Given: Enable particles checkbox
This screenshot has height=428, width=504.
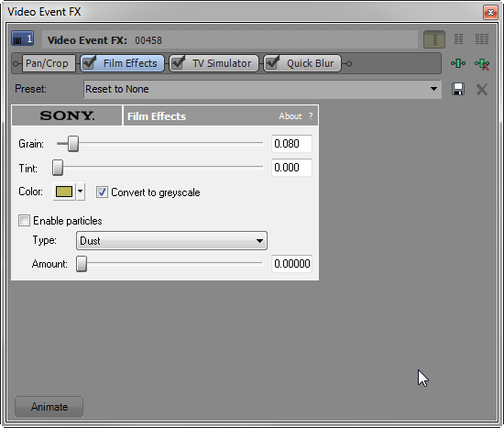Looking at the screenshot, I should tap(24, 221).
